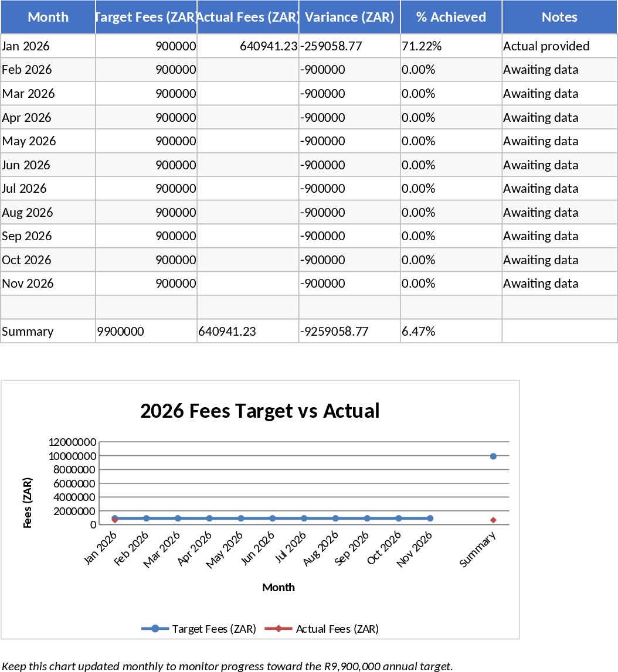Select the blue marker above Mar 2026

point(176,518)
